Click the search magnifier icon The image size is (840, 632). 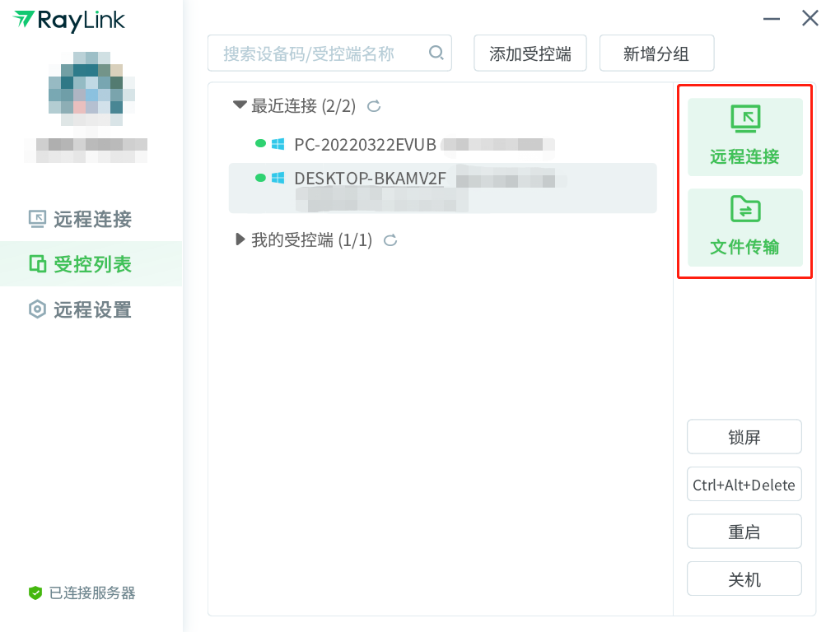[436, 53]
